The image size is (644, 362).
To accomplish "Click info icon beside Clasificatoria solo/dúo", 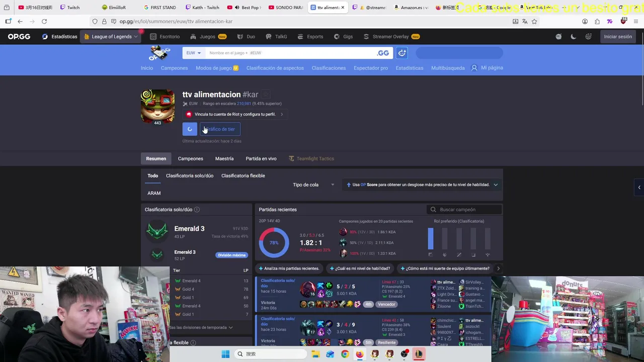I will 197,210.
